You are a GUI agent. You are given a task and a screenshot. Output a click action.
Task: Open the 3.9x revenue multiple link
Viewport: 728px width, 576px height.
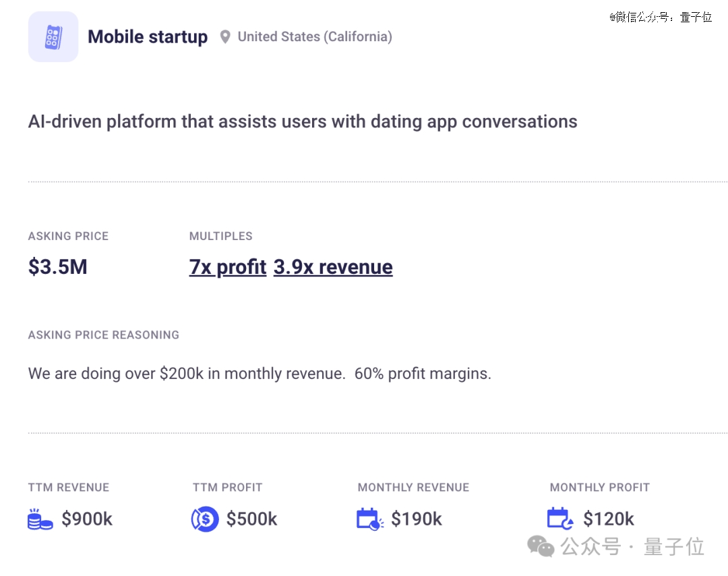(333, 267)
